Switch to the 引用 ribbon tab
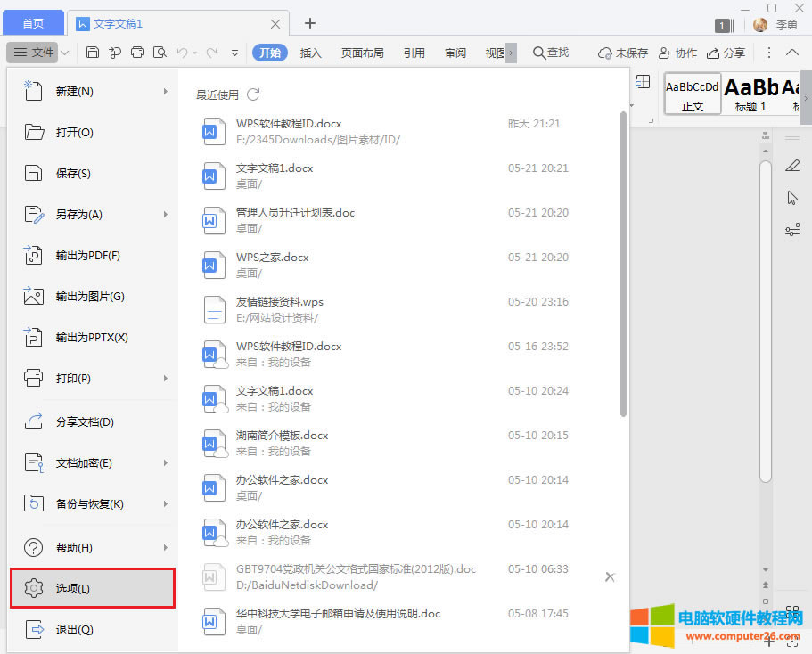 [x=414, y=53]
